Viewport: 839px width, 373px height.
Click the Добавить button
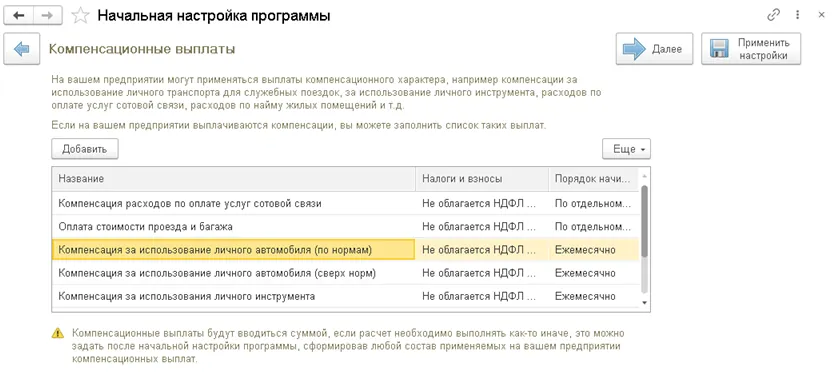[x=85, y=149]
